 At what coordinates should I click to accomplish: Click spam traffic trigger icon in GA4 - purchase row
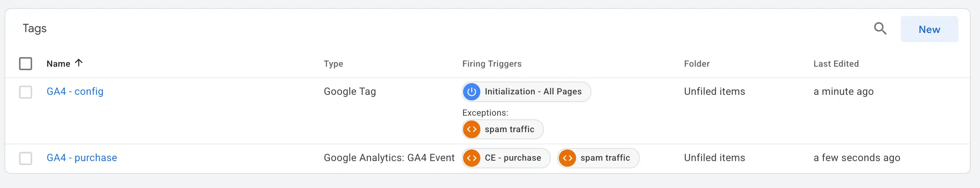(x=567, y=158)
